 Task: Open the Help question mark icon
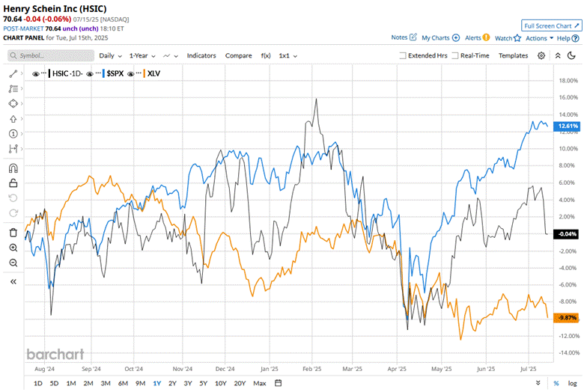click(x=575, y=38)
